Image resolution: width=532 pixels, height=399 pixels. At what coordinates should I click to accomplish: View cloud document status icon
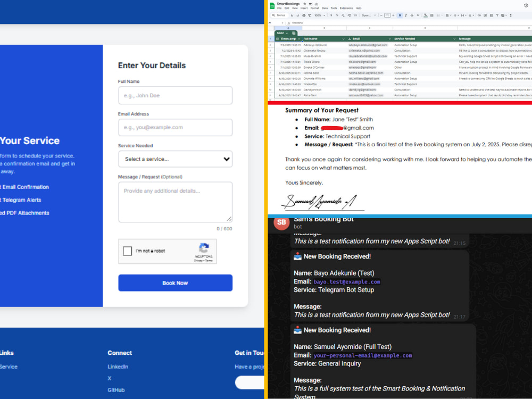point(317,4)
